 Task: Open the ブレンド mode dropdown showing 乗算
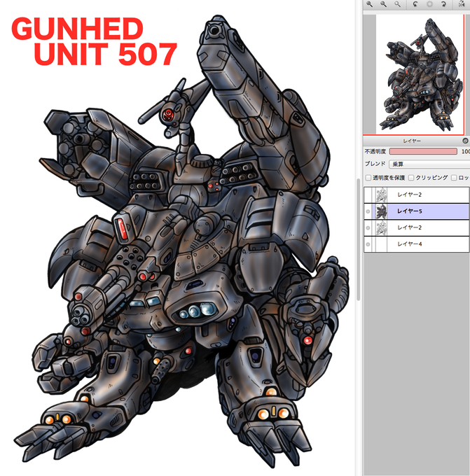429,164
